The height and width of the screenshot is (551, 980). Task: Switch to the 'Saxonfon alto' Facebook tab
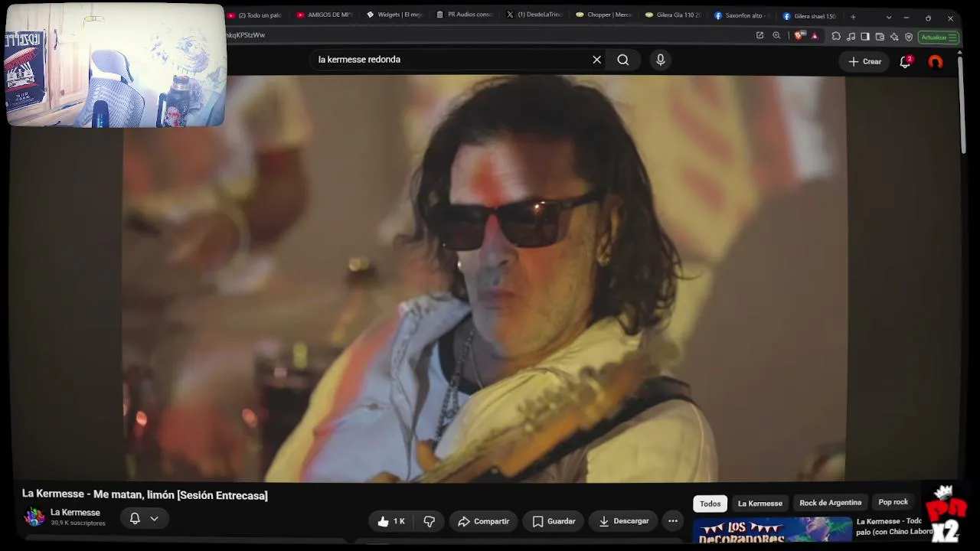click(743, 15)
